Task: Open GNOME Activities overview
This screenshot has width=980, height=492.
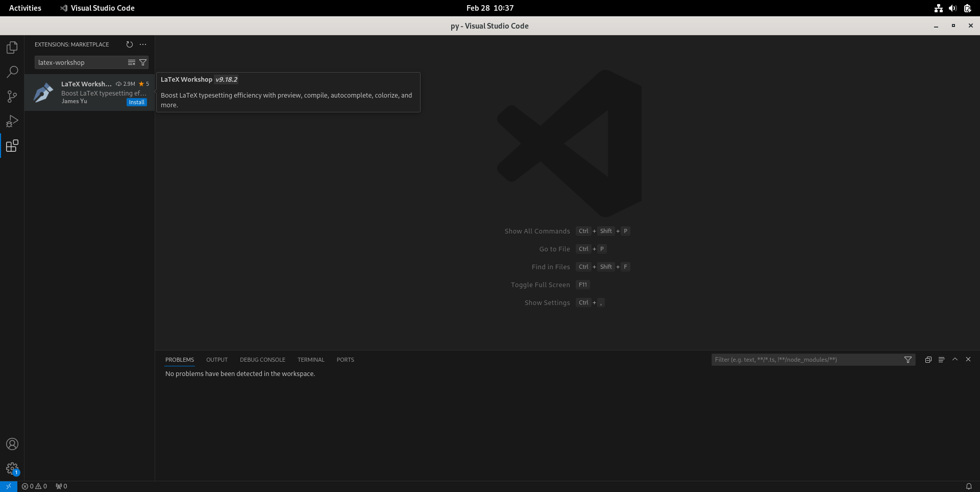Action: (x=25, y=8)
